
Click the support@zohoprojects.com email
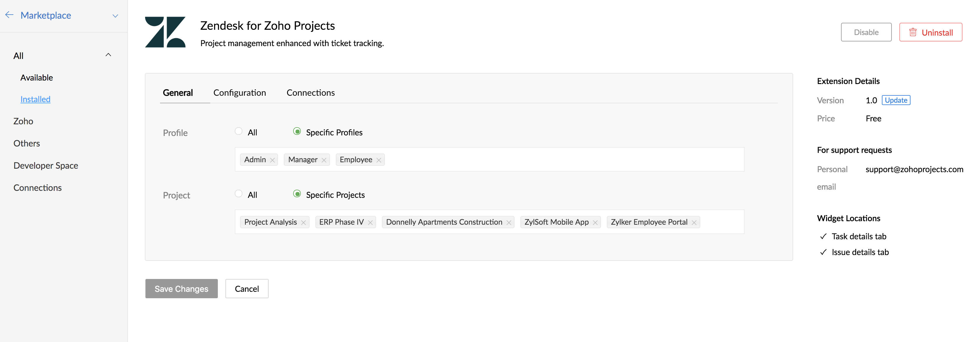(915, 170)
